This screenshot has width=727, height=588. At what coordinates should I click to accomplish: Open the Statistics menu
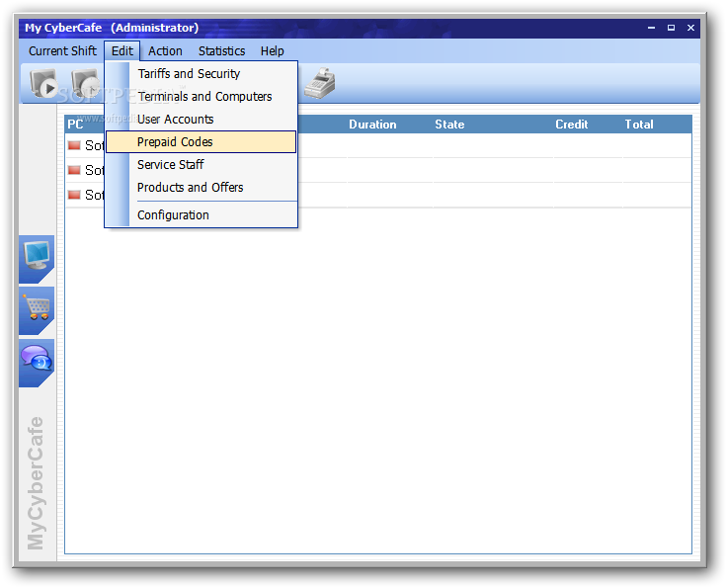[221, 51]
